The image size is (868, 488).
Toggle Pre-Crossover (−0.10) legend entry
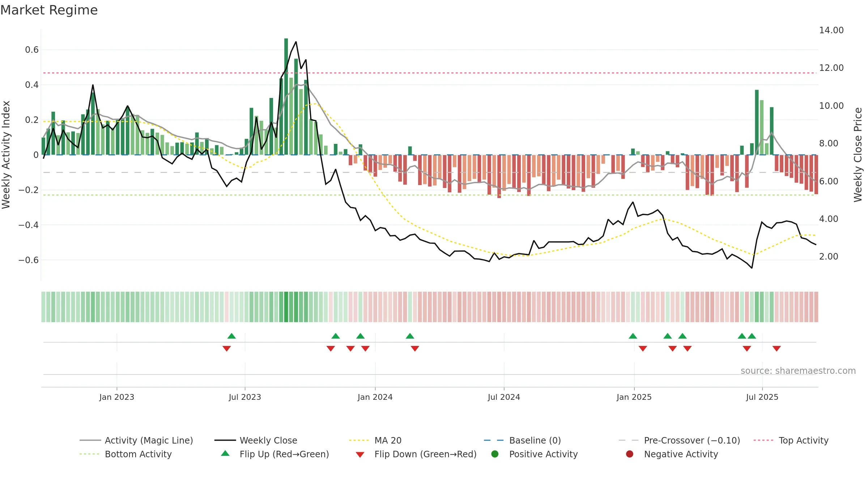pyautogui.click(x=679, y=440)
